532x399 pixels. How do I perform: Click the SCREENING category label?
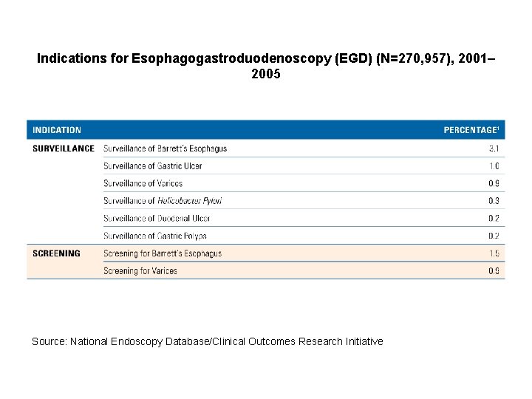click(x=56, y=253)
